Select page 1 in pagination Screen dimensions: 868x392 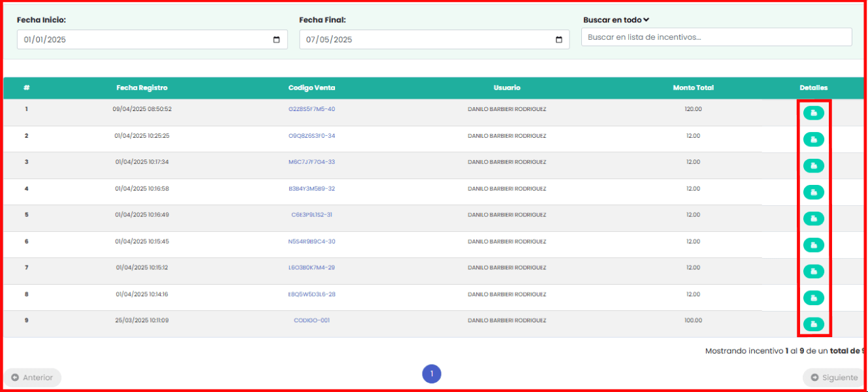tap(431, 374)
